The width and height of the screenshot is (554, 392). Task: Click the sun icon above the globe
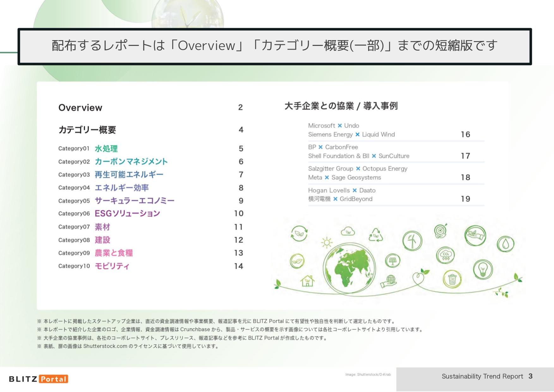326,242
